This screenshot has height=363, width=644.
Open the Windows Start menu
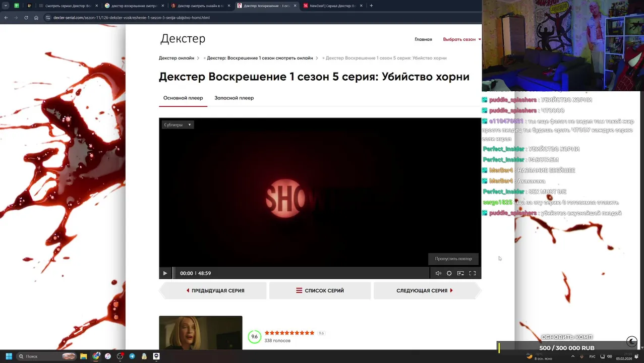pos(9,356)
